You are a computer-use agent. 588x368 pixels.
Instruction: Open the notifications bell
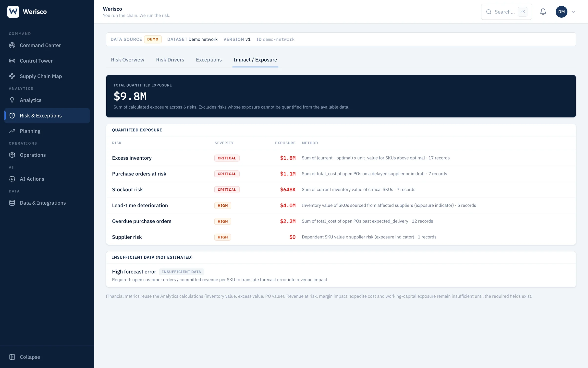[x=543, y=12]
